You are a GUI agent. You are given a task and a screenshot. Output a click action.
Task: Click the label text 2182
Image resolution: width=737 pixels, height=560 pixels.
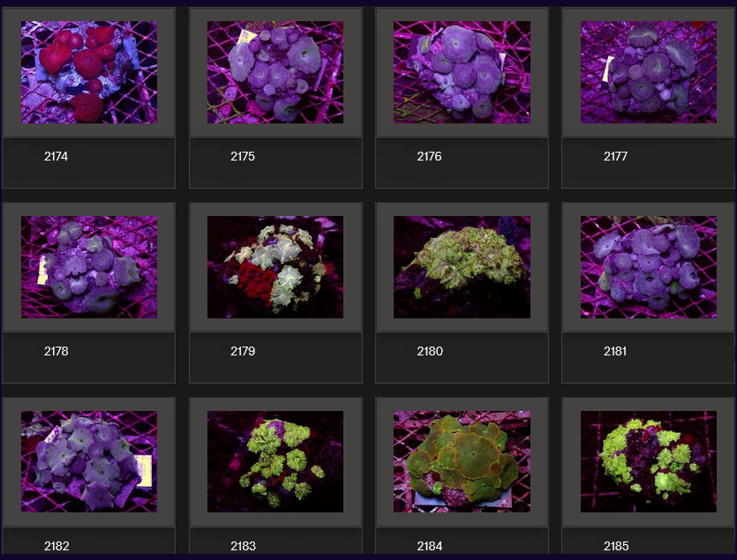(56, 546)
